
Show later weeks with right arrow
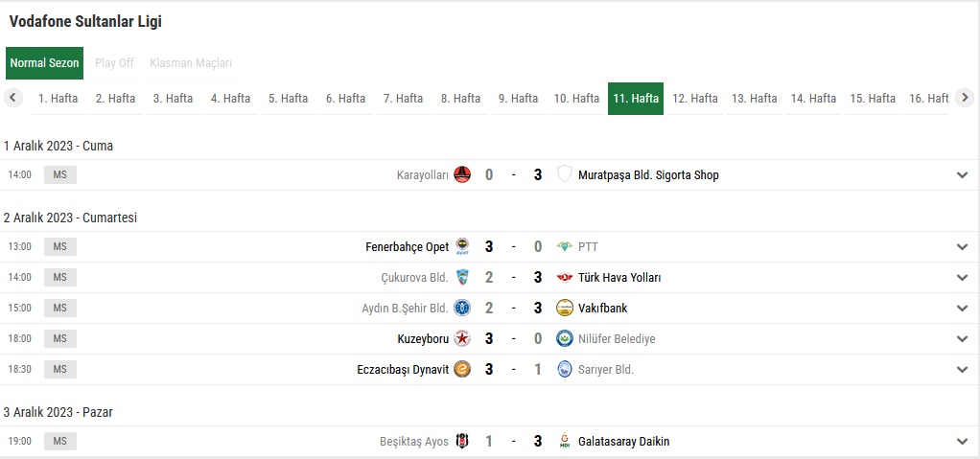(965, 98)
